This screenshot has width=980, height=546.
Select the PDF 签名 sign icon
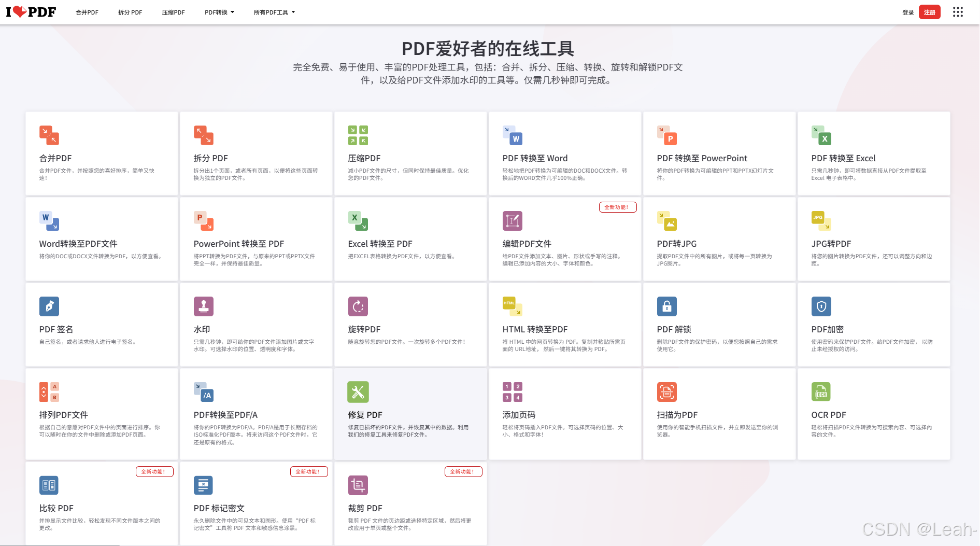49,306
